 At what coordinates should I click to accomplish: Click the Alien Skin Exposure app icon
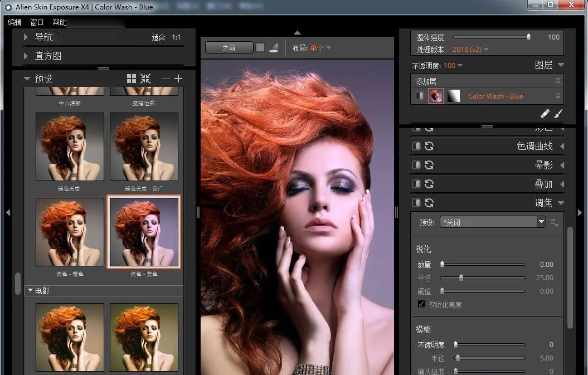[x=8, y=7]
